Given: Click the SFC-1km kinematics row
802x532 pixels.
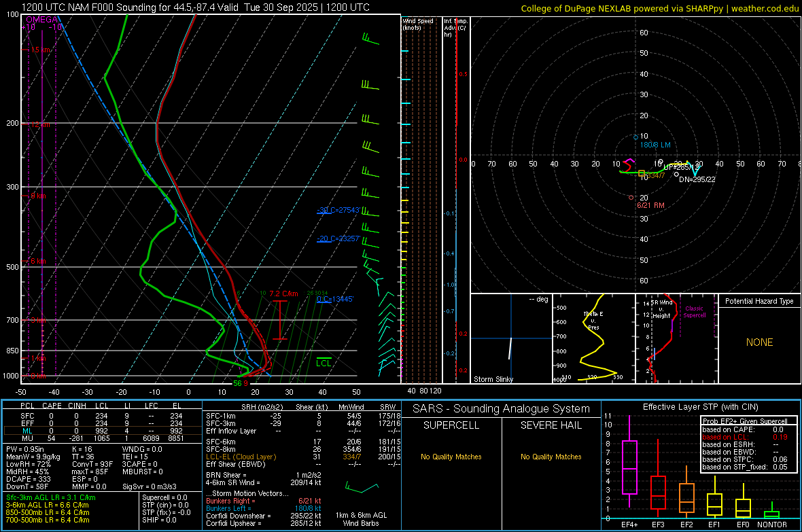Looking at the screenshot, I should coord(303,416).
